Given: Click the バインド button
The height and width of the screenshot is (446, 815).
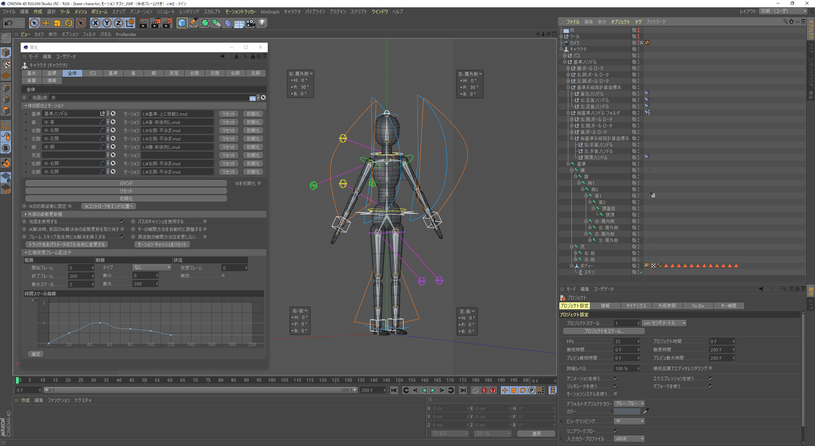Looking at the screenshot, I should coord(126,184).
